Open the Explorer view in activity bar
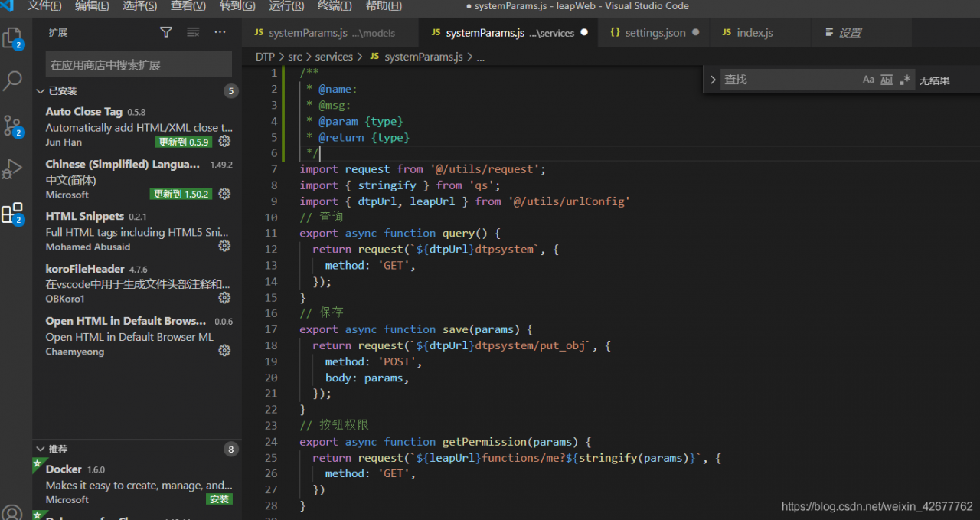980x520 pixels. tap(13, 38)
